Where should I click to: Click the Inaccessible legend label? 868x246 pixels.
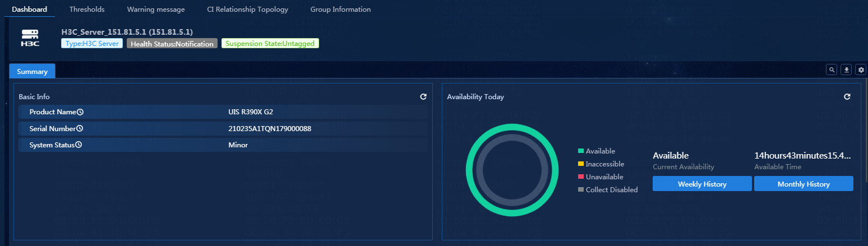(605, 164)
